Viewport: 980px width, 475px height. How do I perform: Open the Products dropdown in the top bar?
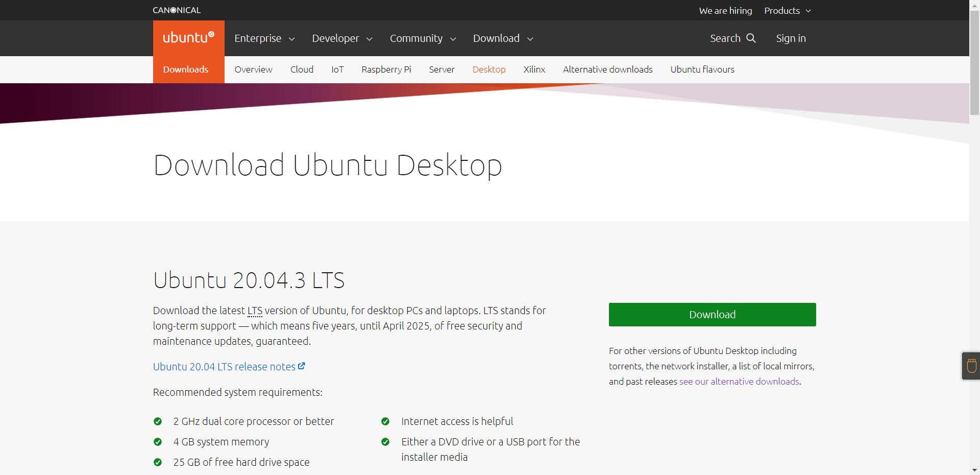788,11
